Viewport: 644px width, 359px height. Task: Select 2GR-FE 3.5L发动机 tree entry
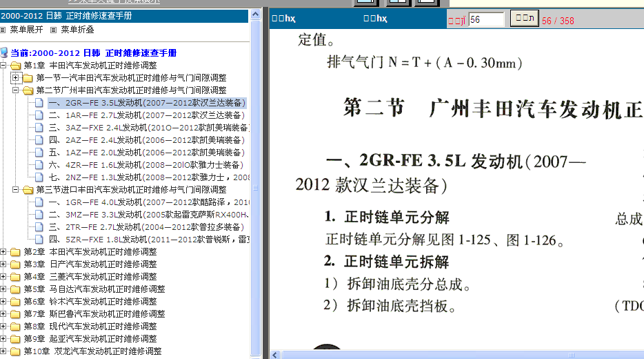[x=147, y=102]
